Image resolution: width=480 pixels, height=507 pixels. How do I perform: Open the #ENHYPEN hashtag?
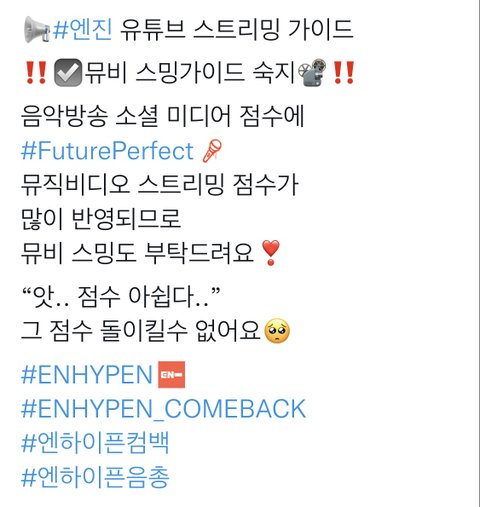(x=87, y=375)
